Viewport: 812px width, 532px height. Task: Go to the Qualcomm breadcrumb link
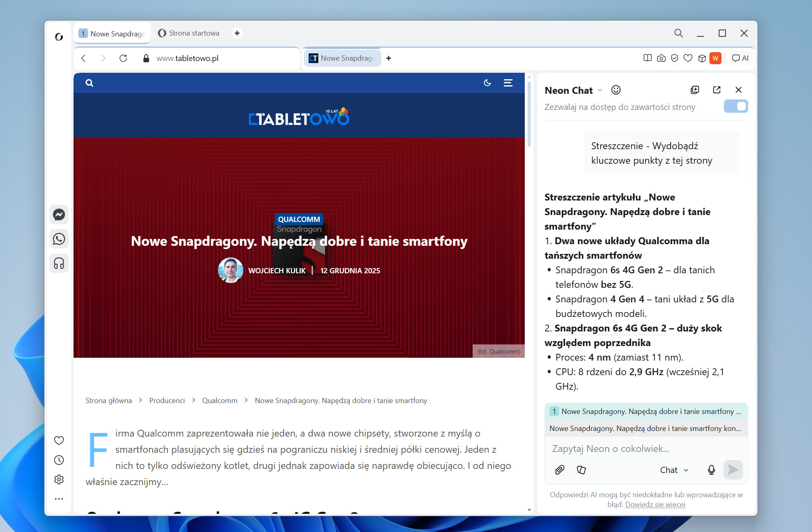click(219, 400)
